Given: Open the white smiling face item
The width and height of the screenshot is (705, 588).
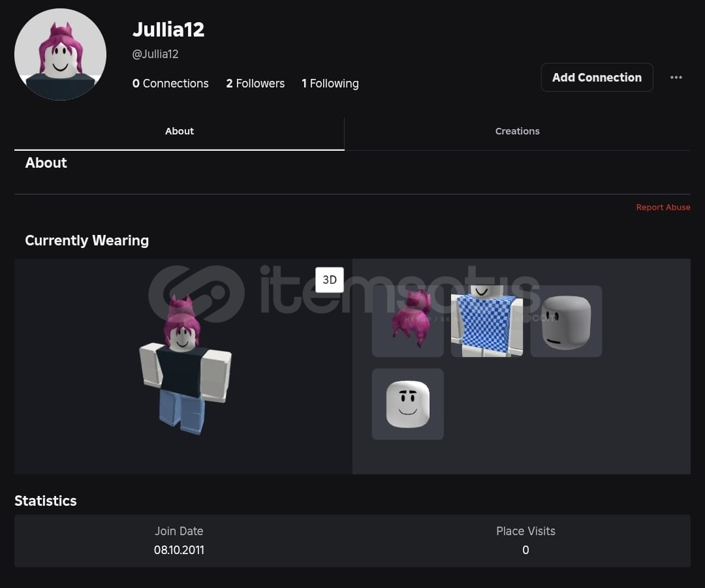Looking at the screenshot, I should (x=407, y=404).
